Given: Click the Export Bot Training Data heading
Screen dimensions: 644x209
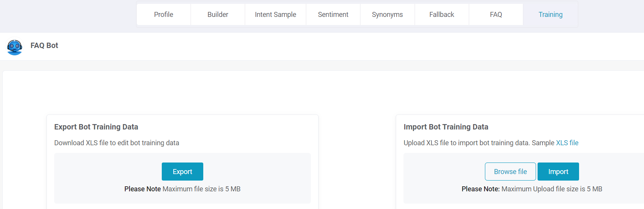Looking at the screenshot, I should (x=96, y=127).
